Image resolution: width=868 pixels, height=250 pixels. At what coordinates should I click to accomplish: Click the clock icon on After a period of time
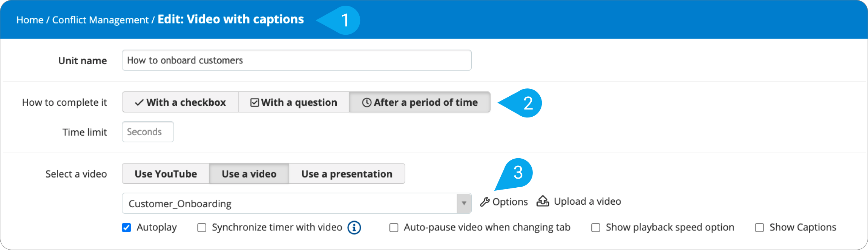[x=367, y=103]
